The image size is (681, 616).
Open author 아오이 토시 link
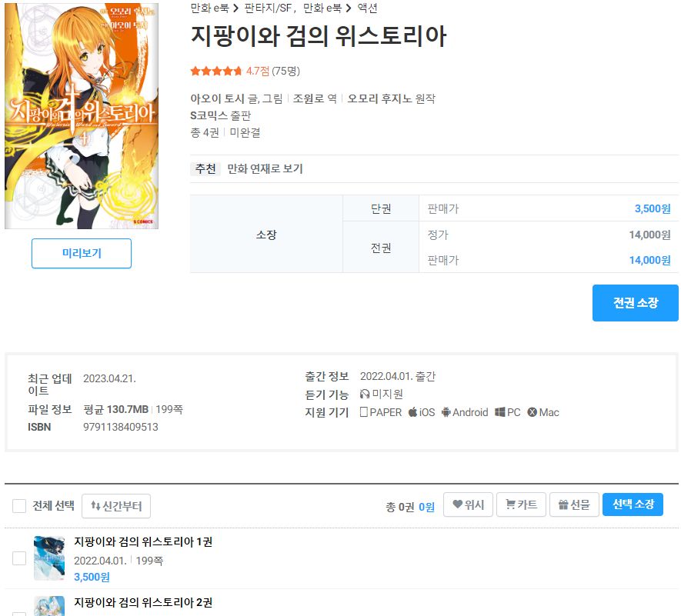pos(217,98)
